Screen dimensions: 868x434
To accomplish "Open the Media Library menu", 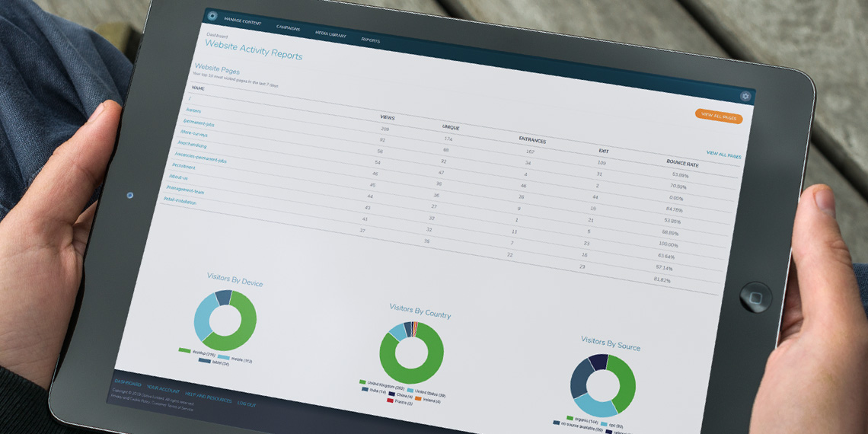I will tap(330, 34).
